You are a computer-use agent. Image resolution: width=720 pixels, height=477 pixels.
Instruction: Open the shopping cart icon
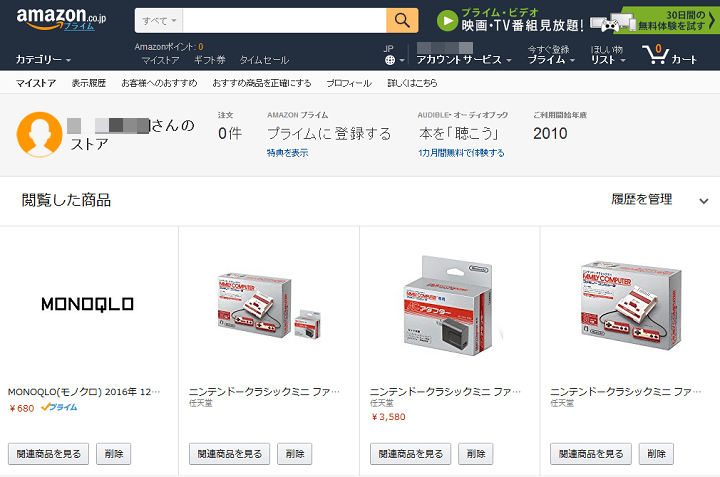pos(655,55)
